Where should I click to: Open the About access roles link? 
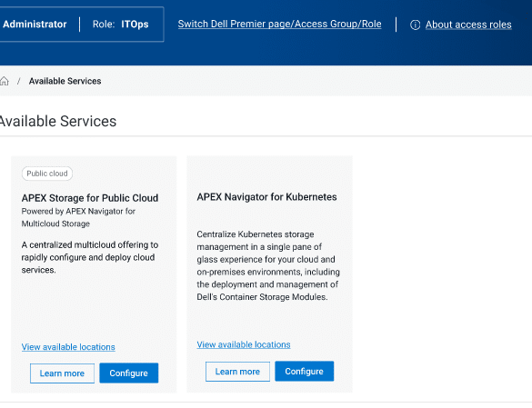coord(468,25)
